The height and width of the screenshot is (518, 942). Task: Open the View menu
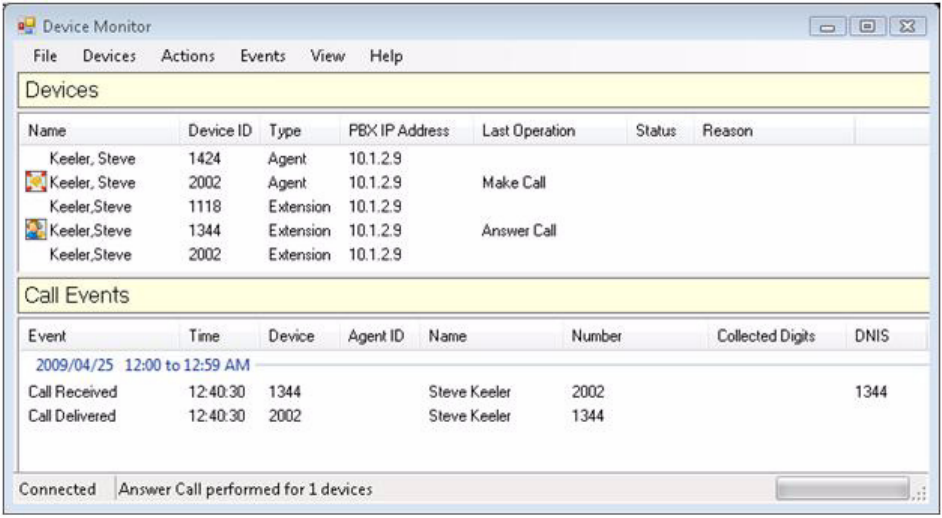point(327,56)
